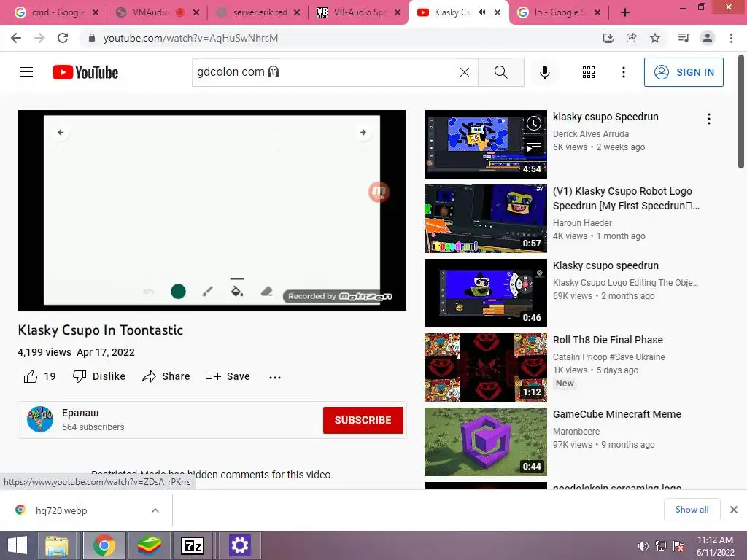
Task: Close the downloads bar
Action: coord(734,510)
